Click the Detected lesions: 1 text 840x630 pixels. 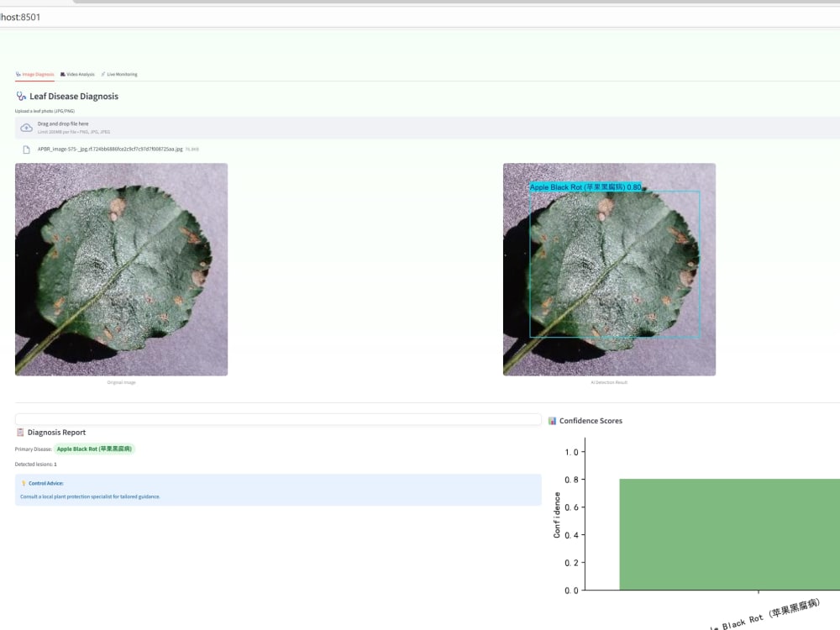pos(36,465)
